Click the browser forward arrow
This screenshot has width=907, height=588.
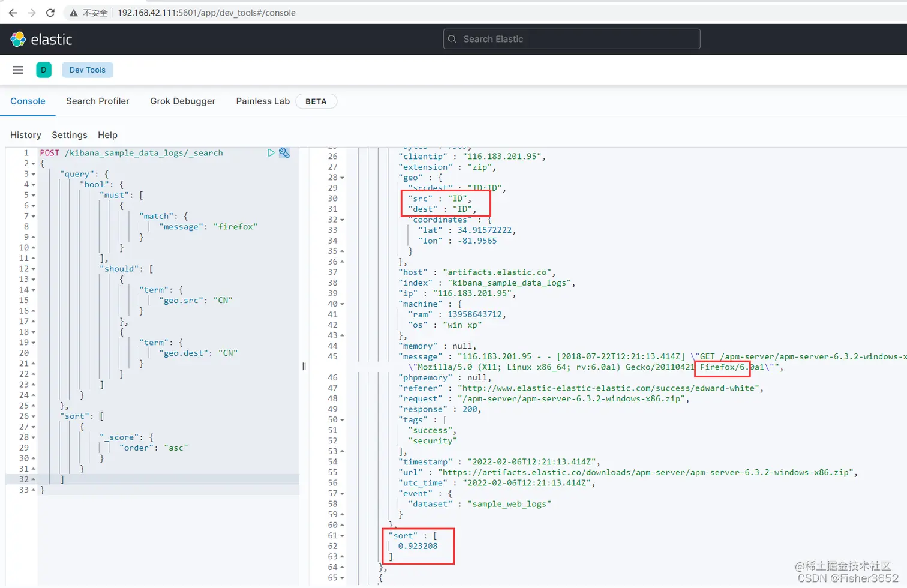[32, 13]
